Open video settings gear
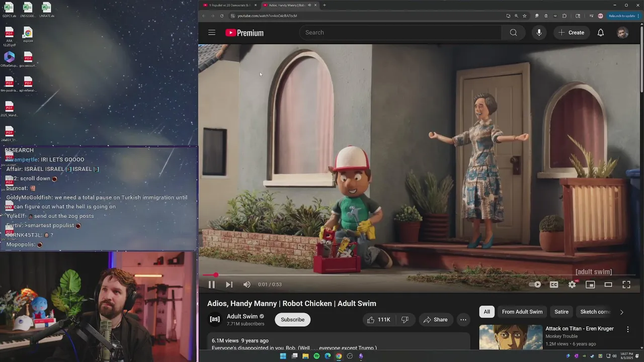Image resolution: width=644 pixels, height=362 pixels. coord(572,285)
